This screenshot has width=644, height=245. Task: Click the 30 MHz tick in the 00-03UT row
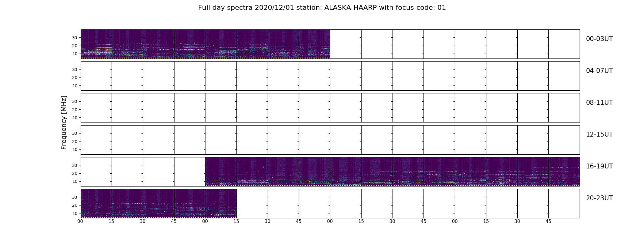point(75,38)
